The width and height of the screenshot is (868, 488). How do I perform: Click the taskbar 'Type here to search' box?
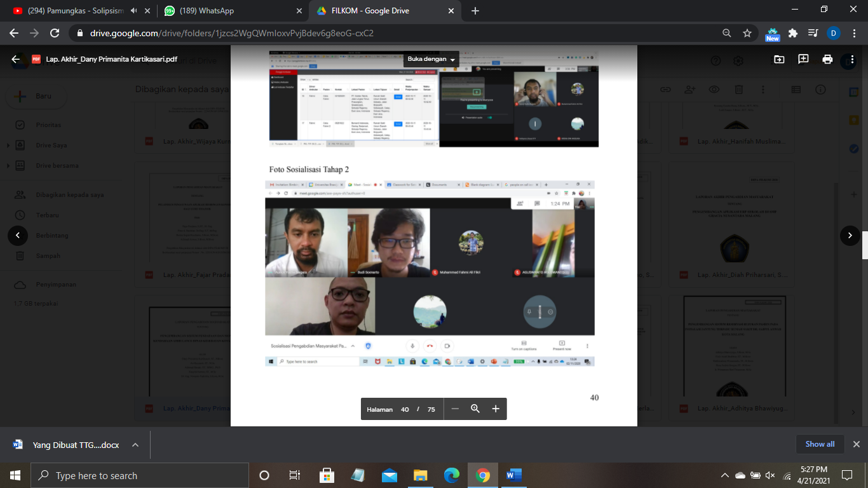[140, 475]
